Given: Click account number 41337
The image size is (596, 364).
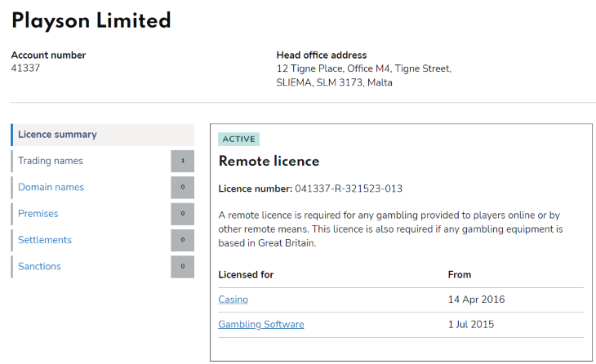Looking at the screenshot, I should 25,68.
